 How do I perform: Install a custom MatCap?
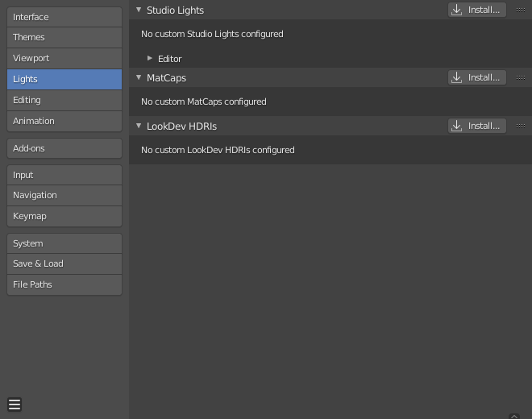[477, 77]
